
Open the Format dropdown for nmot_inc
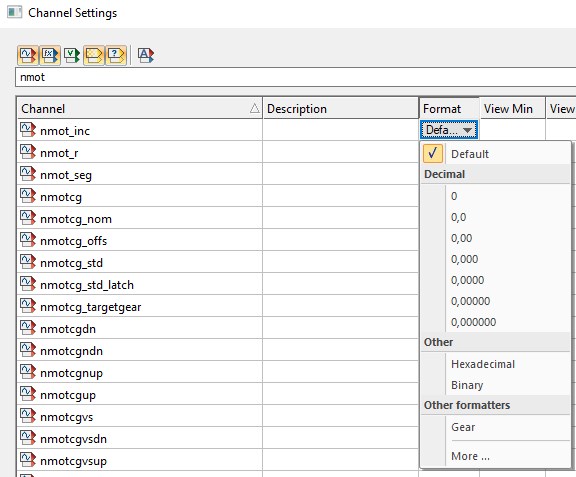coord(449,130)
